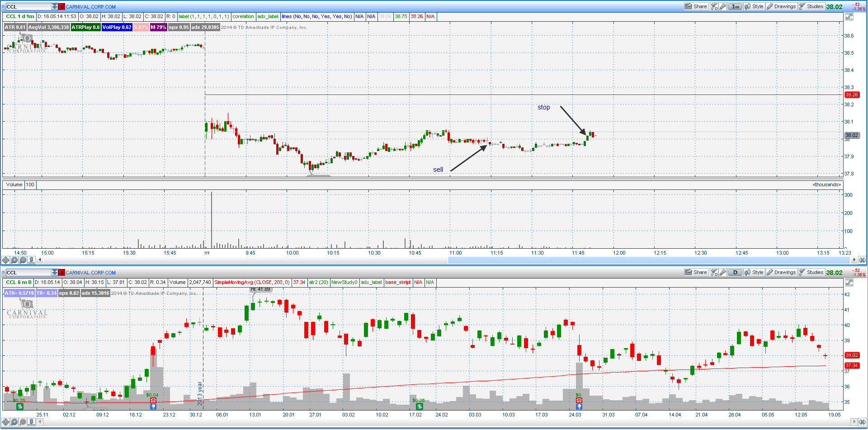Open symbol dropdown arrow in upper CCL chart

[x=55, y=7]
